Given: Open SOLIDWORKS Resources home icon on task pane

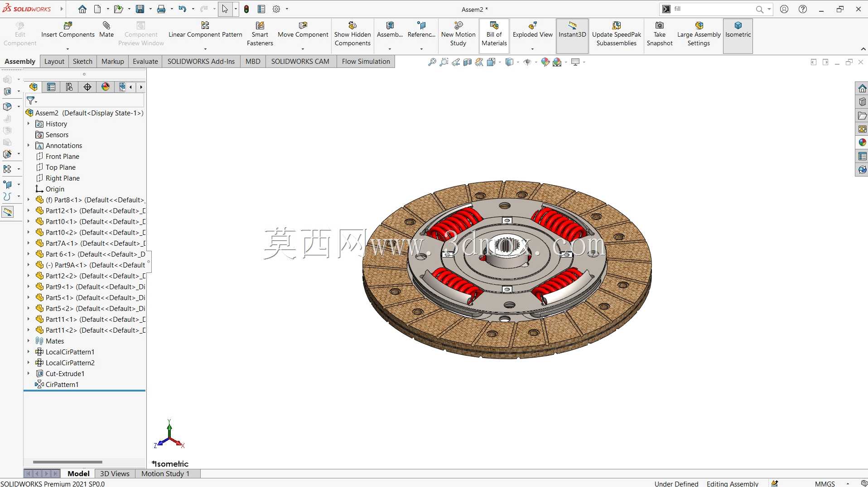Looking at the screenshot, I should pos(862,88).
